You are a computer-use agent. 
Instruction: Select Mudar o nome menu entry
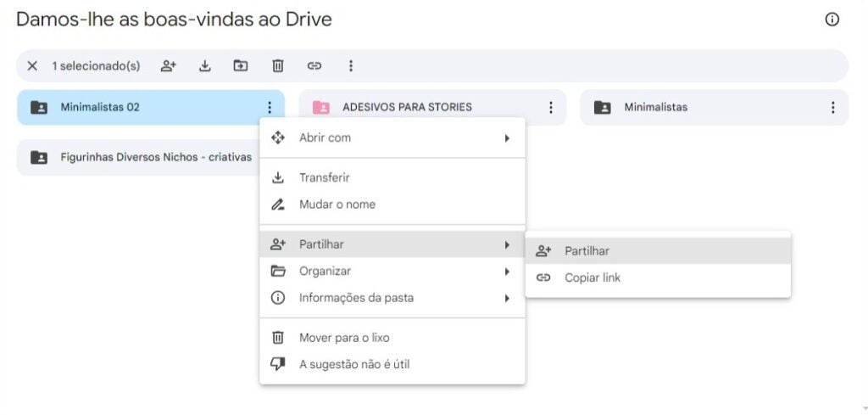337,205
